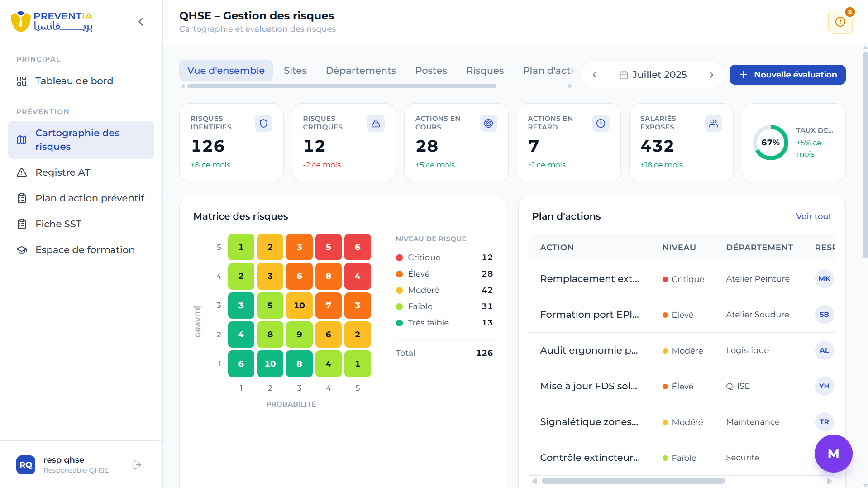Click ACTION column header

click(557, 248)
